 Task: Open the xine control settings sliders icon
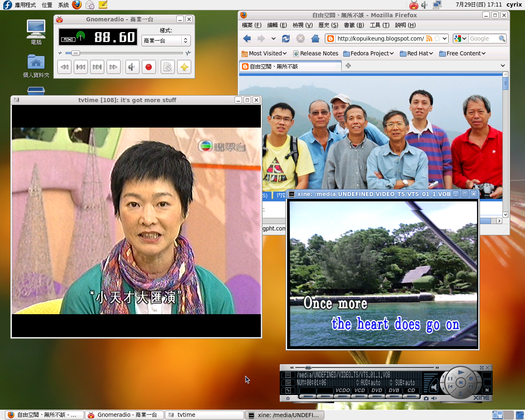coord(288,383)
